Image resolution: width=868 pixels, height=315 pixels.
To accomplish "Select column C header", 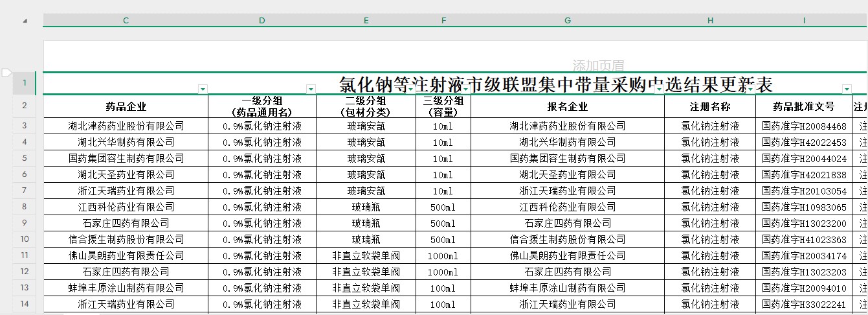I will coord(126,21).
